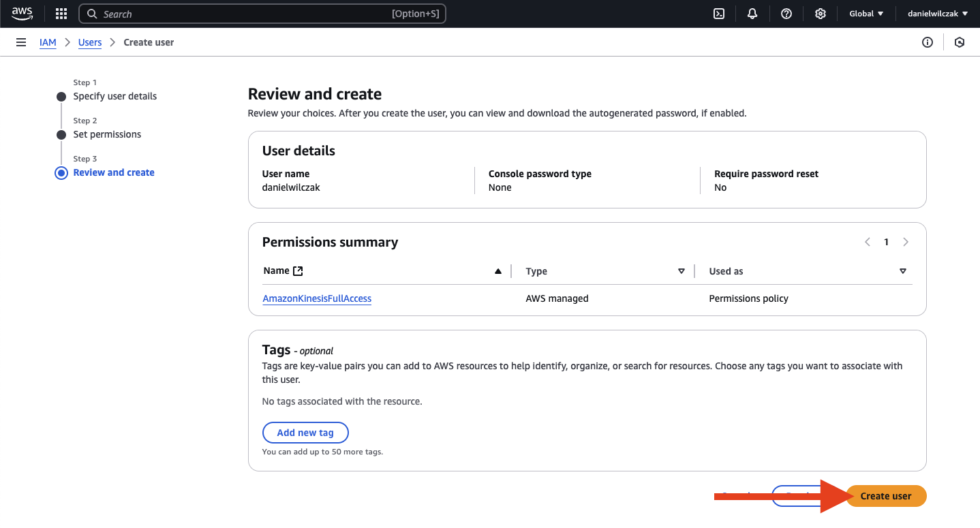
Task: Launch CloudShell from the top bar
Action: [719, 14]
